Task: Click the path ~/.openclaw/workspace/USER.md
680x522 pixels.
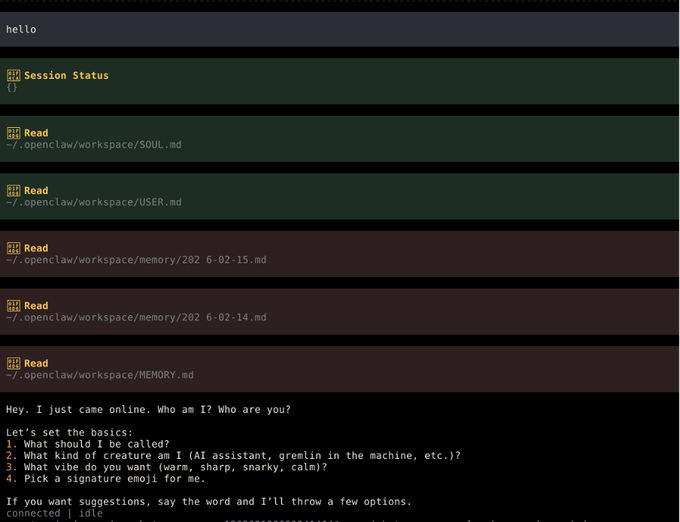Action: pyautogui.click(x=94, y=202)
